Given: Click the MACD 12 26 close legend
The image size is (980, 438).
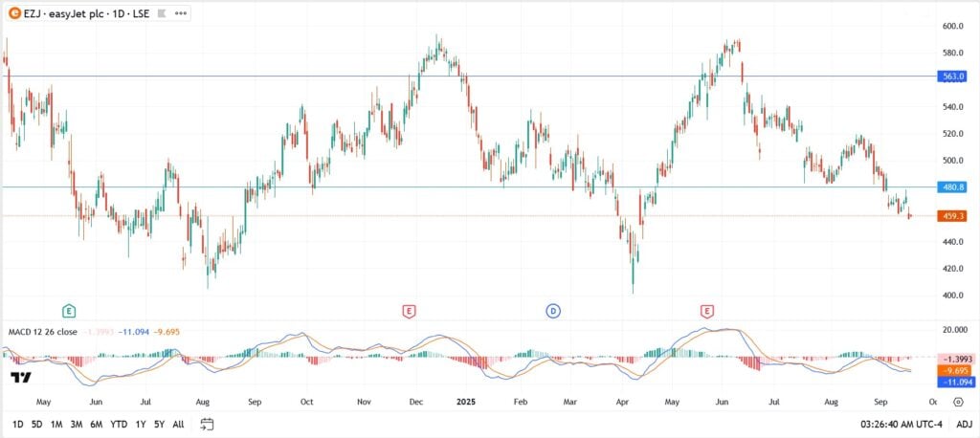Looking at the screenshot, I should 42,332.
